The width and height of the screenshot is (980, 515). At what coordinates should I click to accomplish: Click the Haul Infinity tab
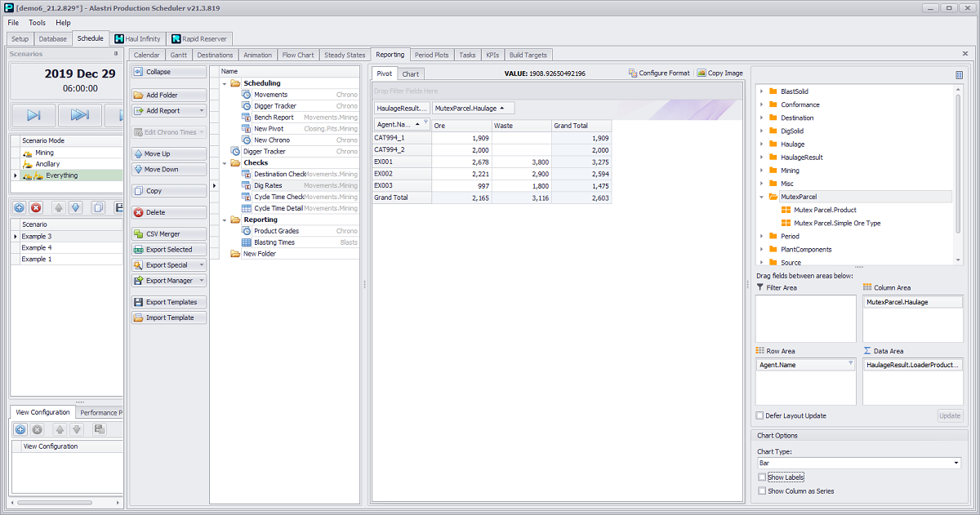click(136, 38)
